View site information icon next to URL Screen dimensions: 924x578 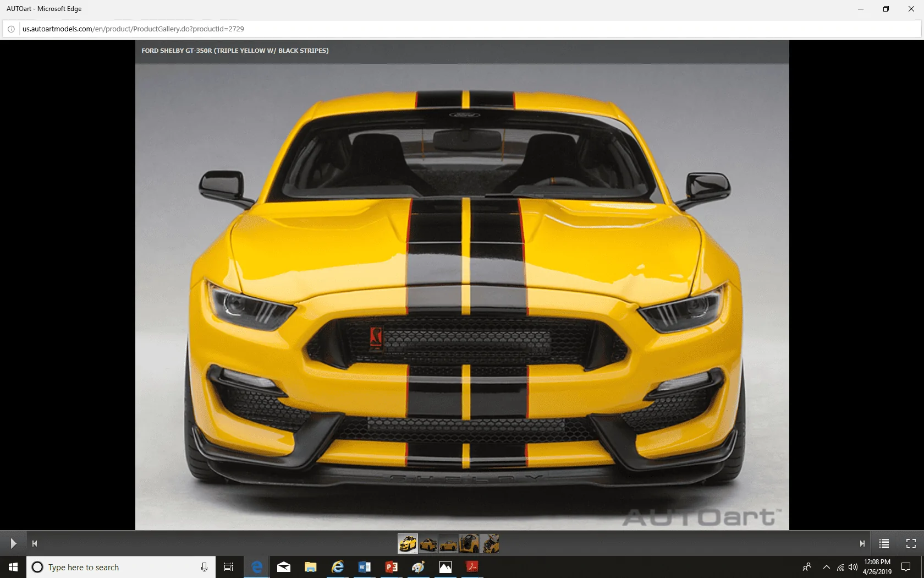click(x=11, y=29)
